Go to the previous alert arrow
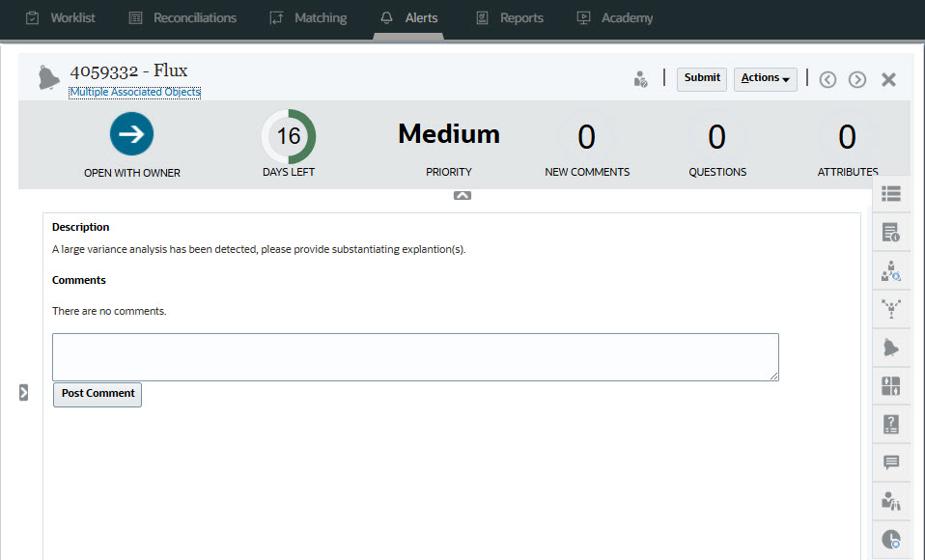925x560 pixels. pyautogui.click(x=827, y=80)
